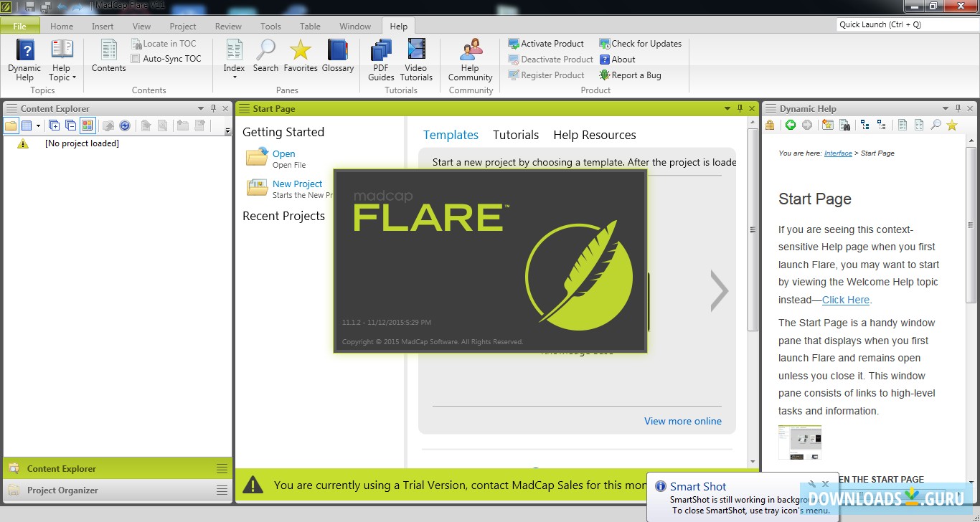
Task: Enable the Auto-Sync TOC checkbox
Action: point(136,59)
